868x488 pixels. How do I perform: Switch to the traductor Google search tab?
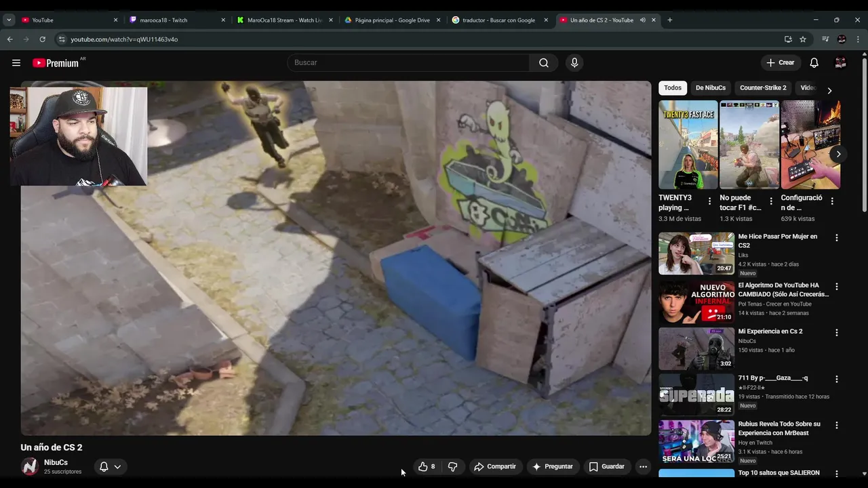tap(500, 20)
